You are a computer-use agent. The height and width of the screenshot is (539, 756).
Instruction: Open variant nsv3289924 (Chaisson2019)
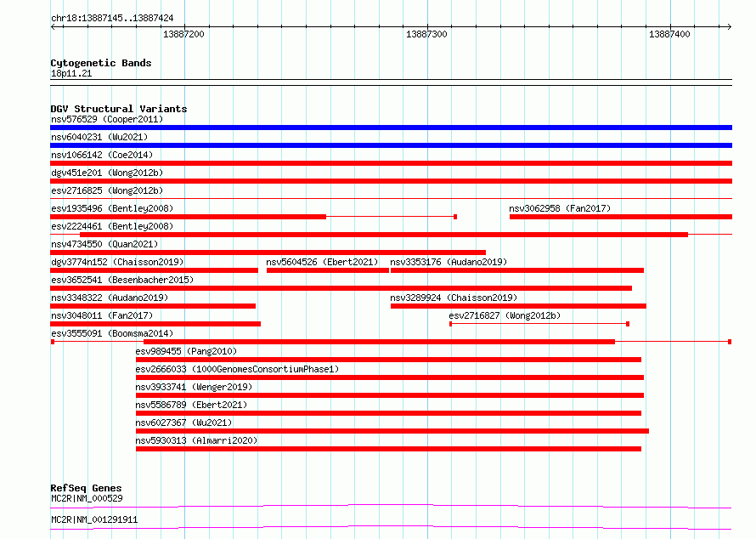pos(454,298)
